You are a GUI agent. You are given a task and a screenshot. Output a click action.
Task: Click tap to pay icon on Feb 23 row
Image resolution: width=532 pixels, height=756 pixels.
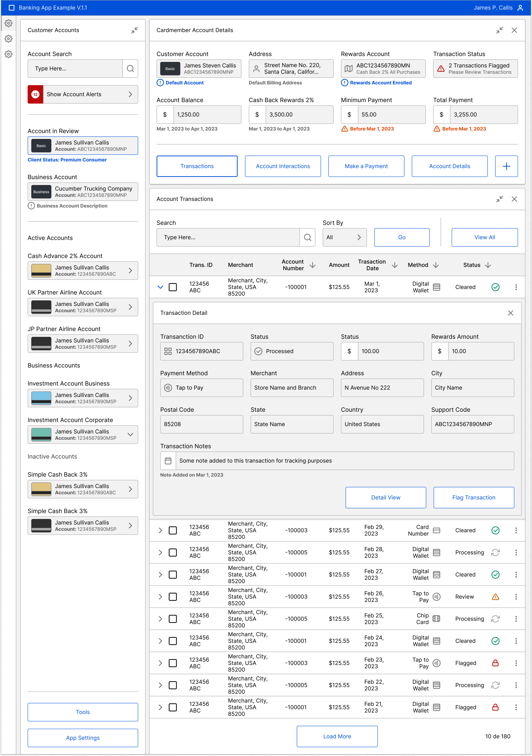click(436, 663)
